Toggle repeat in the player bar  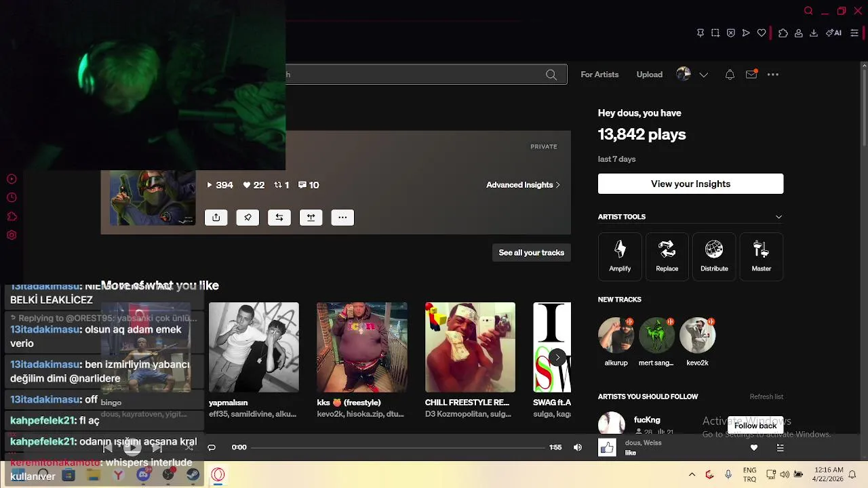(212, 447)
